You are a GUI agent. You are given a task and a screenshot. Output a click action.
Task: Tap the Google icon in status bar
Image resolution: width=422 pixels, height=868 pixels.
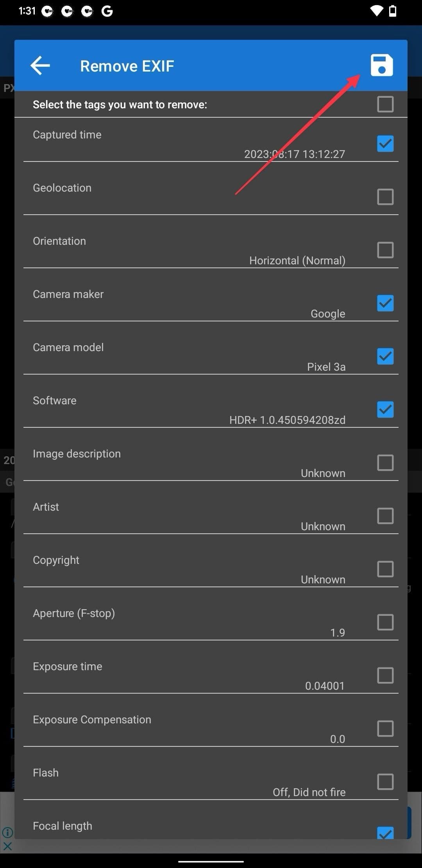click(x=107, y=11)
